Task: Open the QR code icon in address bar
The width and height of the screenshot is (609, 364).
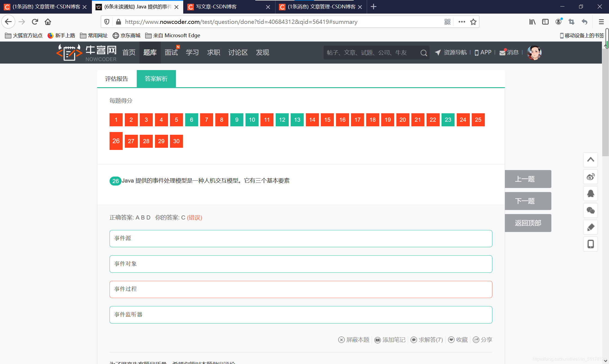Action: tap(447, 22)
